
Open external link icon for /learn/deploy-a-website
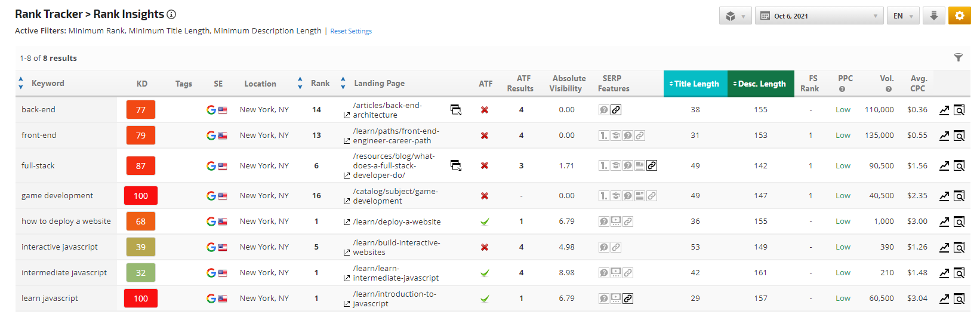(347, 222)
